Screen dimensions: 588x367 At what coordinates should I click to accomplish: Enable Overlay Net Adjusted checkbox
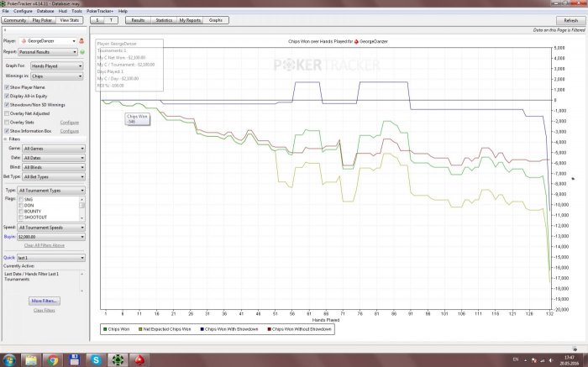coord(6,113)
